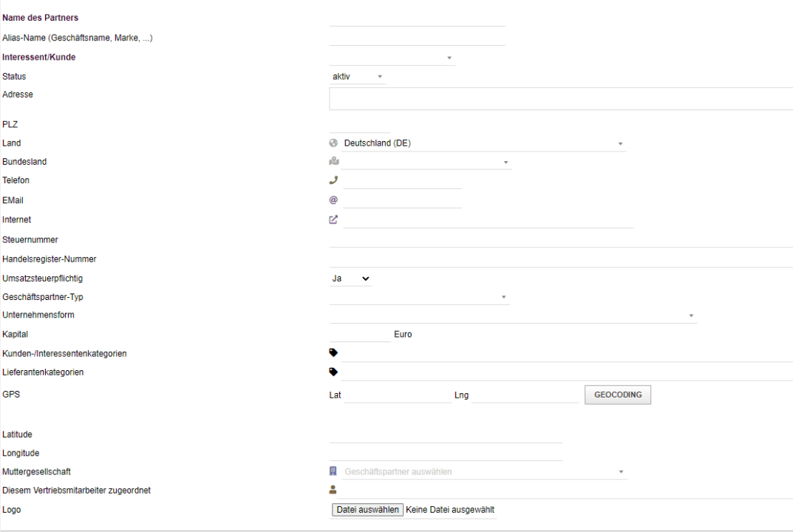Click the building icon beside Muttergesellschaft

tap(333, 471)
